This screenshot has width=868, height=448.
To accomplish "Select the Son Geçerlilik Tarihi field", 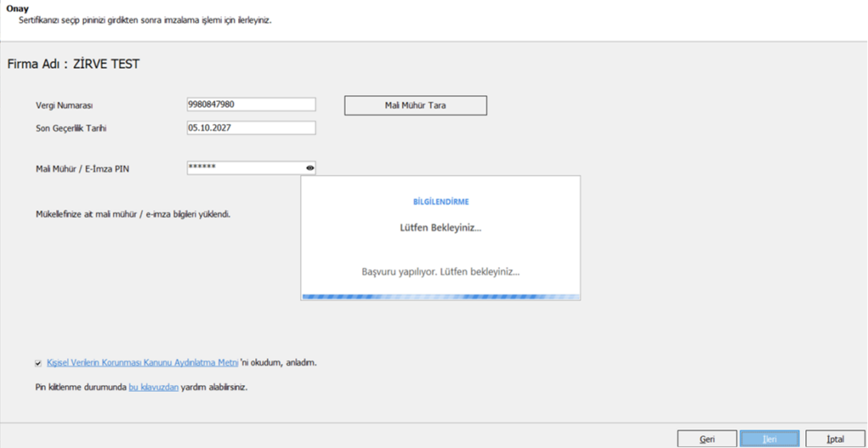I will click(x=251, y=127).
